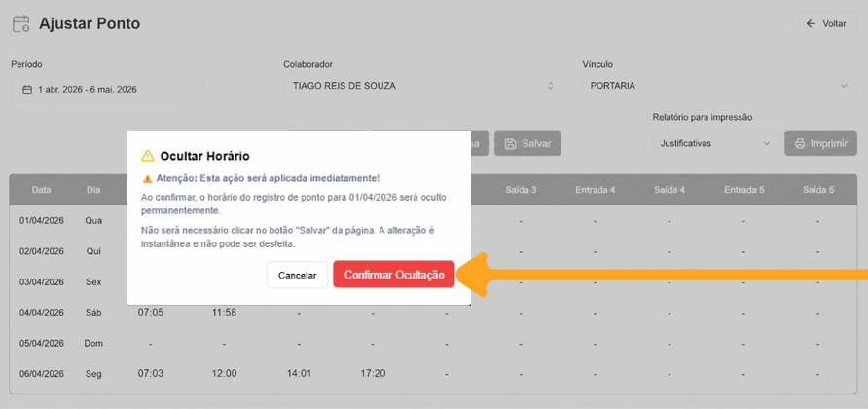
Task: Click the Cancelar button in dialog
Action: pos(297,275)
